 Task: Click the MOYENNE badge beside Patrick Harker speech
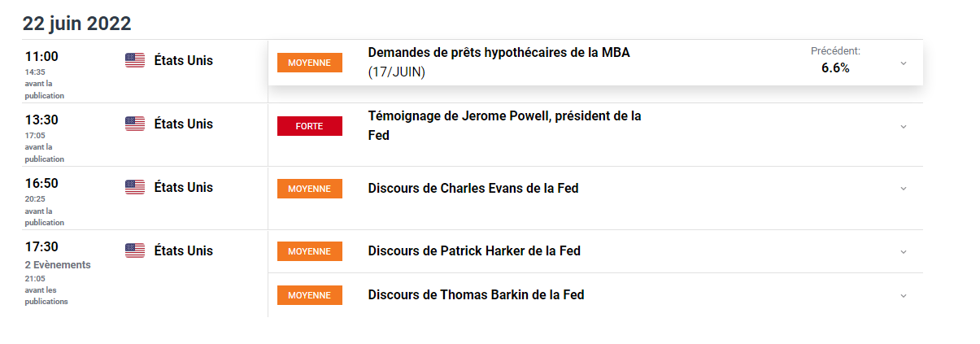(309, 251)
